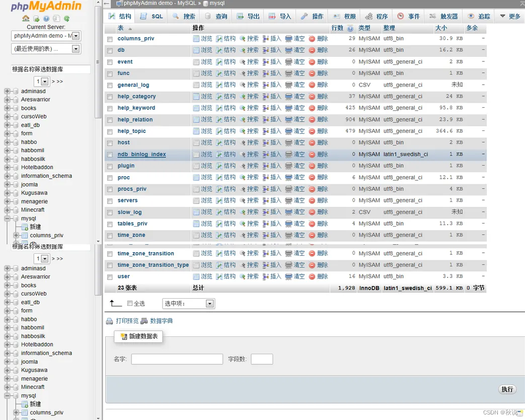Check the user table checkbox

tap(110, 277)
